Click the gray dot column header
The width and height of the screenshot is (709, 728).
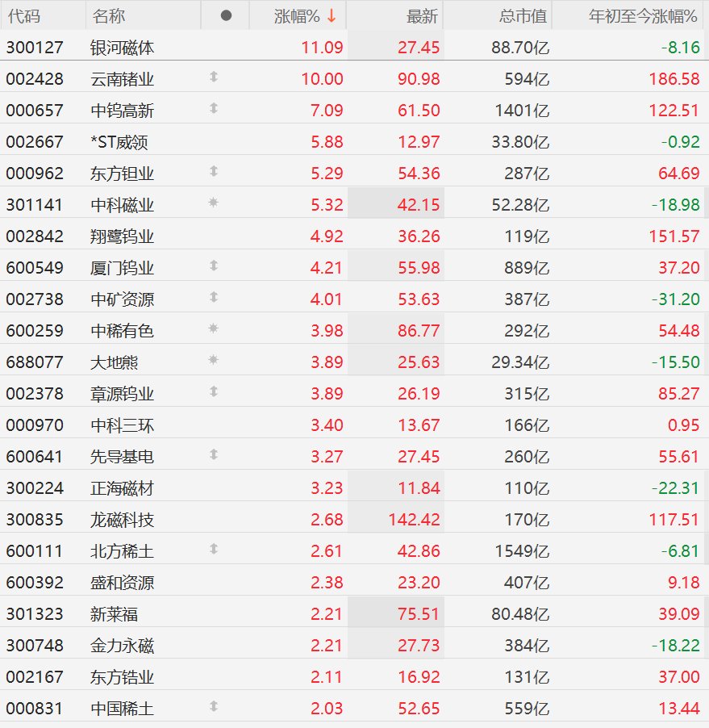point(226,16)
